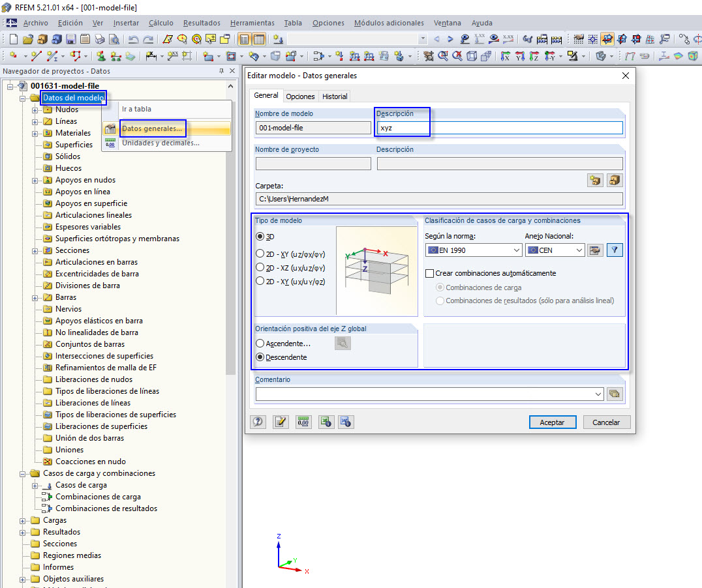Open the Herramientas menu
This screenshot has width=702, height=588.
pos(252,23)
